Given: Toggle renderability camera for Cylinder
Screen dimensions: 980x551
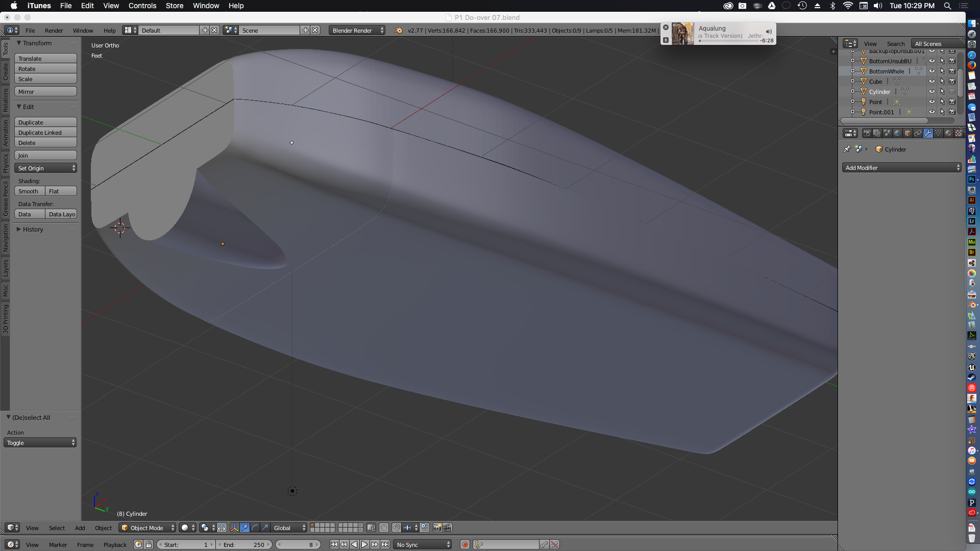Looking at the screenshot, I should [x=952, y=91].
